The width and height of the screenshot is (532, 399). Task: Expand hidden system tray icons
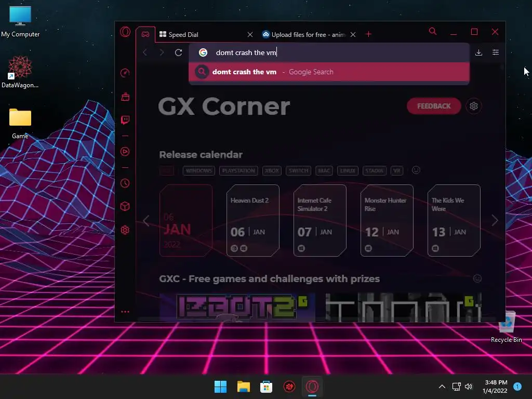click(442, 387)
